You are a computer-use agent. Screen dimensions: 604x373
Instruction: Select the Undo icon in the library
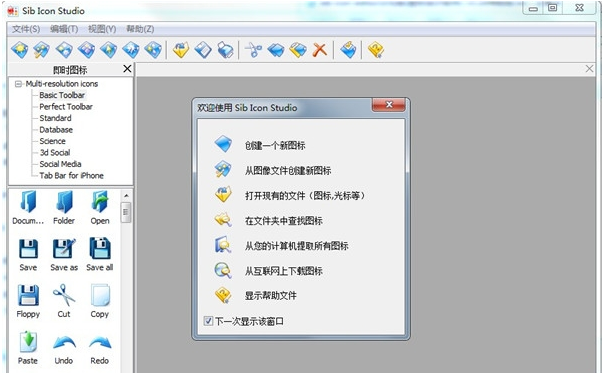click(x=64, y=348)
